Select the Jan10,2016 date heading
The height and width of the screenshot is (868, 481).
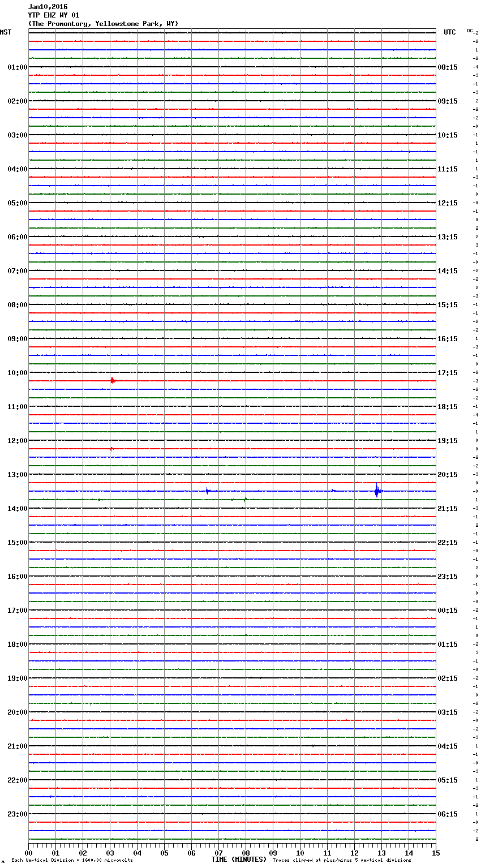[48, 7]
